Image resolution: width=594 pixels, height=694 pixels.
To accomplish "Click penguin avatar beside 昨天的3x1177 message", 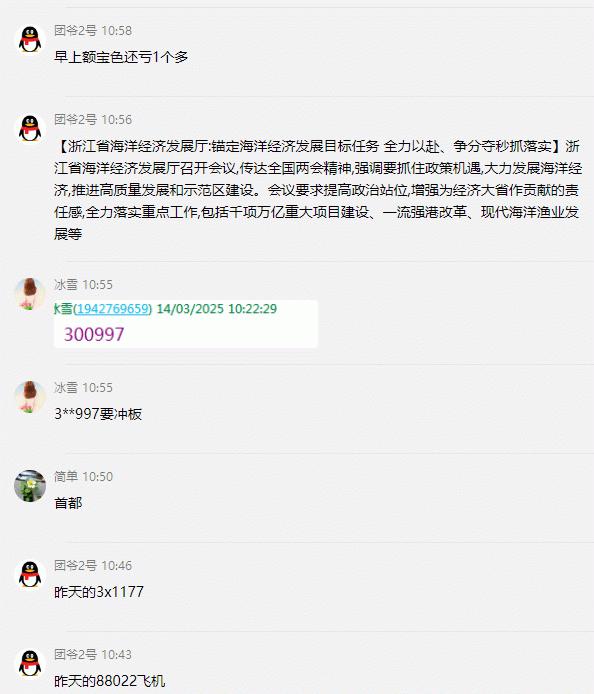I will click(x=30, y=574).
